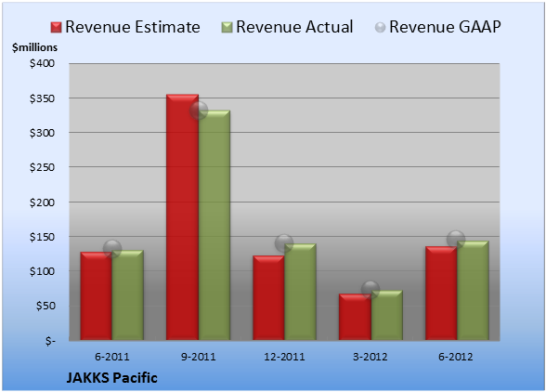Click the GAAP sphere marker above 6-2011
The width and height of the screenshot is (546, 392).
pyautogui.click(x=112, y=249)
